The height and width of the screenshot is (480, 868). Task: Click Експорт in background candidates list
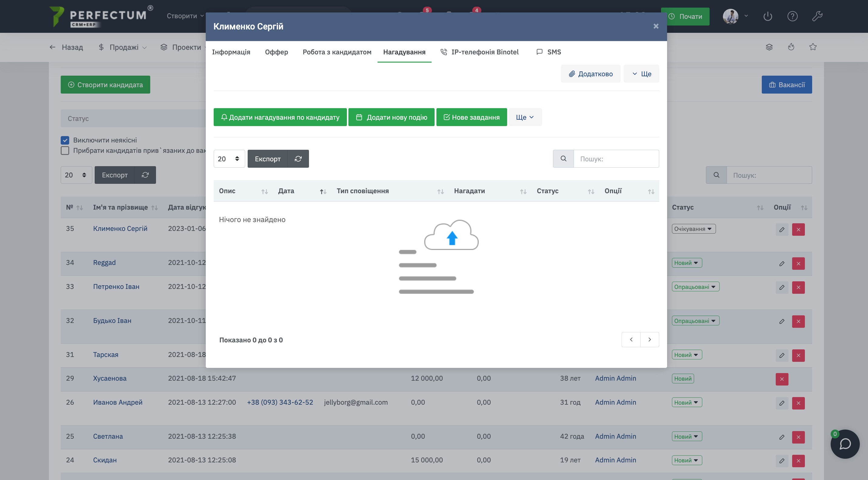click(114, 175)
